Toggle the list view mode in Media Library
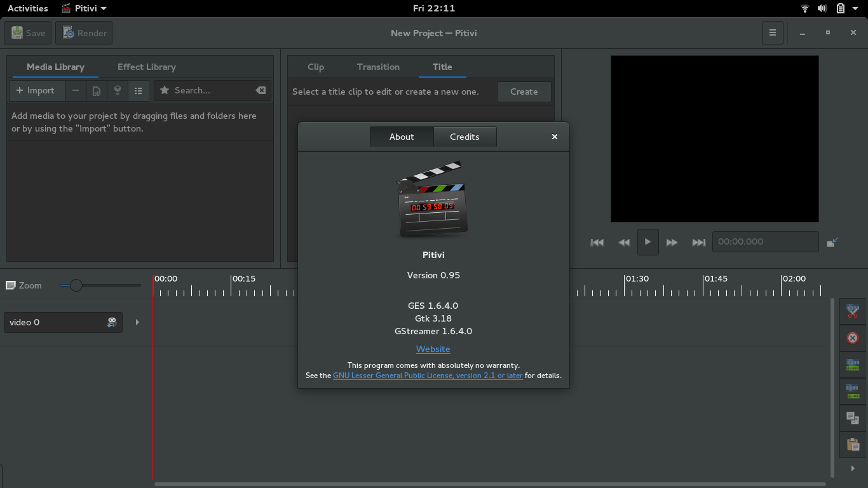Viewport: 868px width, 488px height. (138, 91)
